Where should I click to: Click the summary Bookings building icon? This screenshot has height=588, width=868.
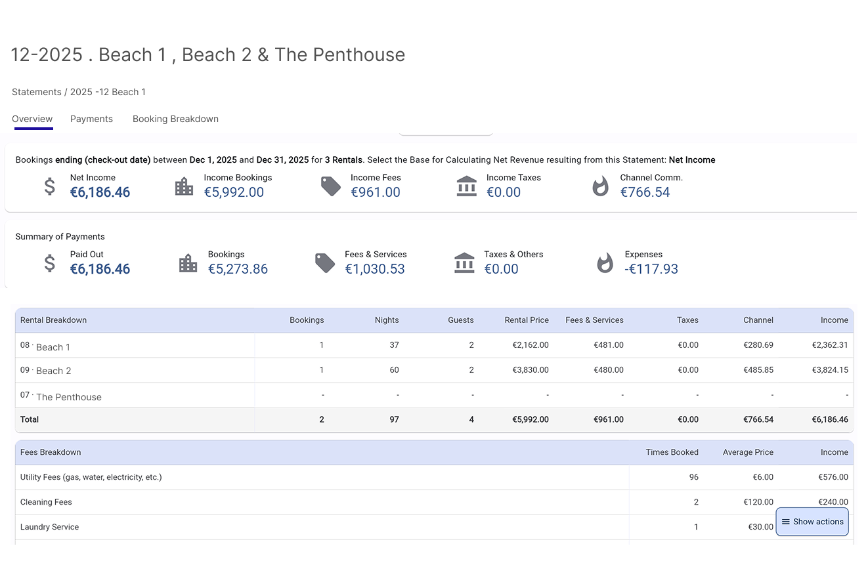188,263
